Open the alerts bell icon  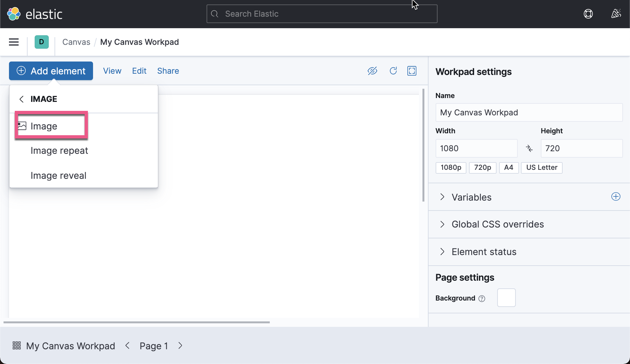pyautogui.click(x=616, y=14)
